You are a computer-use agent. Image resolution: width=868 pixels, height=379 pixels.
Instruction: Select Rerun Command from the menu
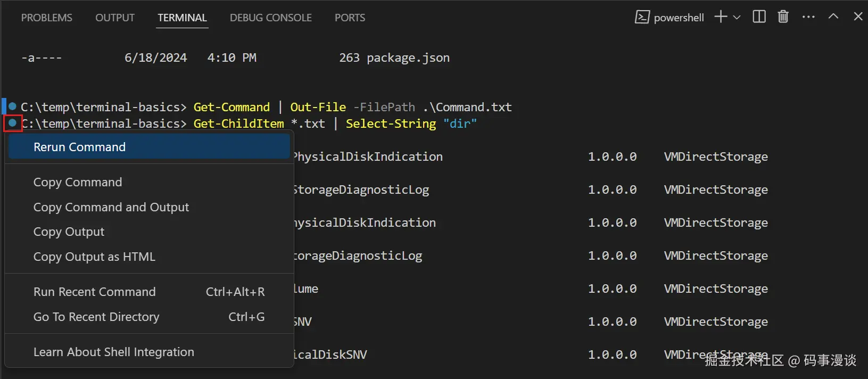(x=80, y=147)
